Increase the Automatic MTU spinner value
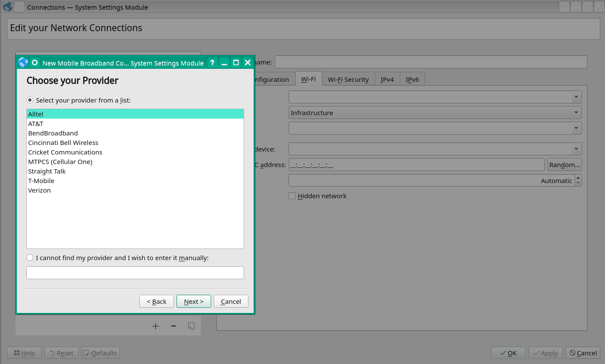 (578, 177)
